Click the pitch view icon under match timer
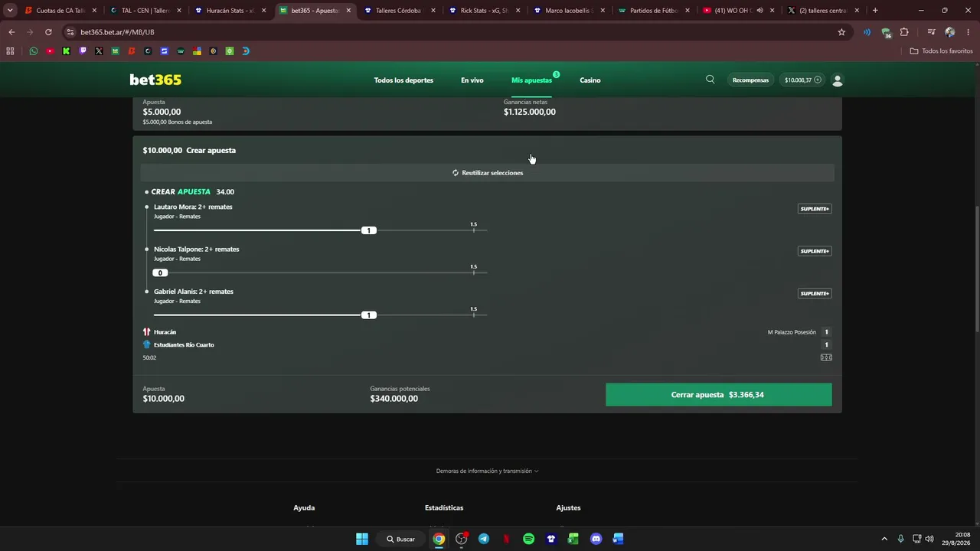 pos(826,357)
